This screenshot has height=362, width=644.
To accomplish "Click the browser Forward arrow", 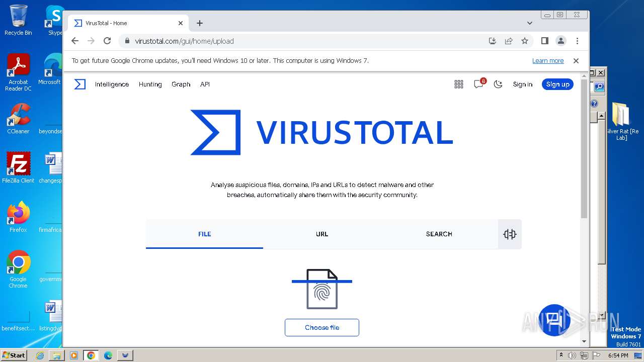I will pos(91,41).
